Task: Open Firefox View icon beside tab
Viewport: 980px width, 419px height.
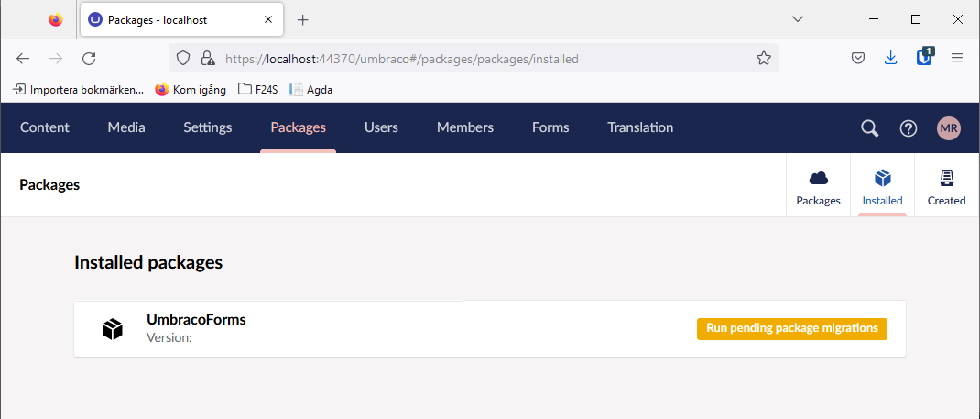Action: pos(56,19)
